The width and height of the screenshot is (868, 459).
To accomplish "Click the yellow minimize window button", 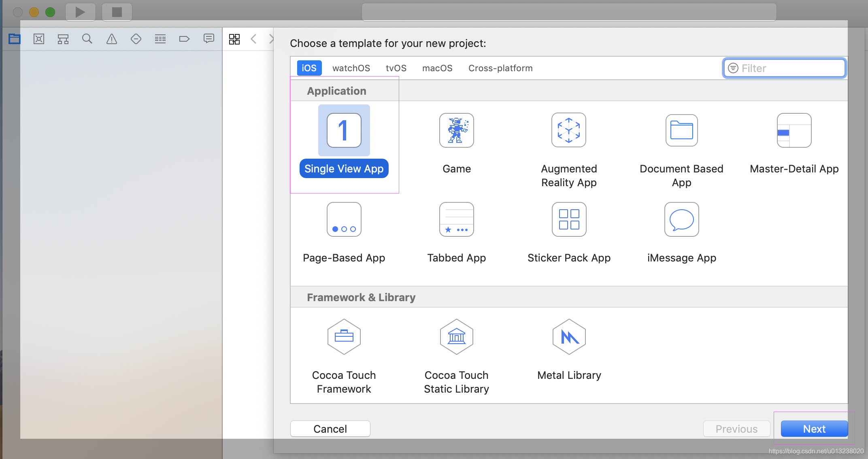I will [34, 12].
